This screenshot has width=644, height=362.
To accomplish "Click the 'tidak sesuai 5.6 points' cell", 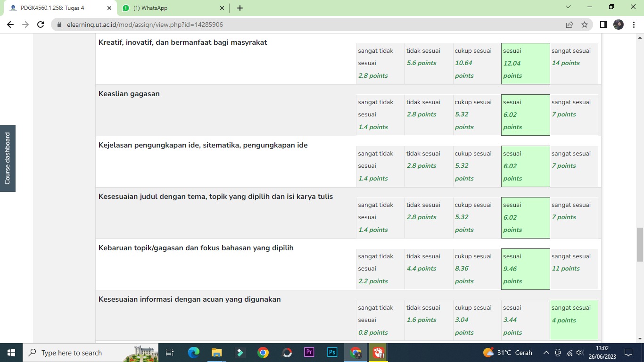I will coord(428,64).
